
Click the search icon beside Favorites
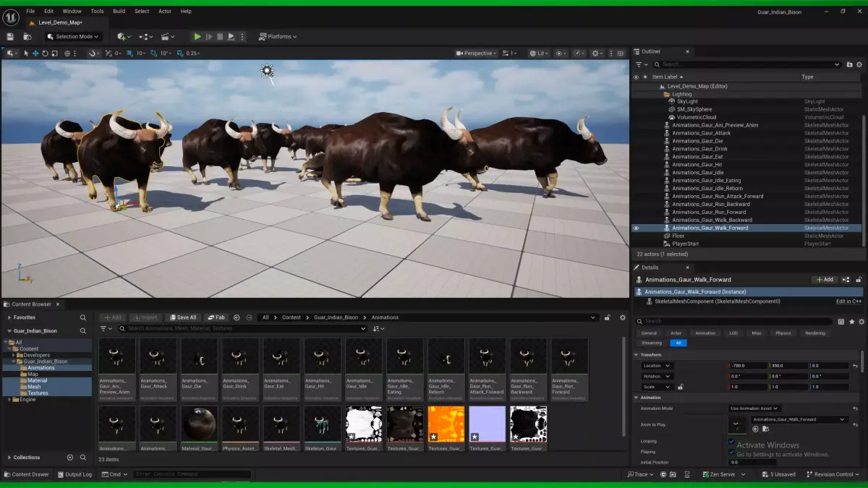pyautogui.click(x=83, y=317)
